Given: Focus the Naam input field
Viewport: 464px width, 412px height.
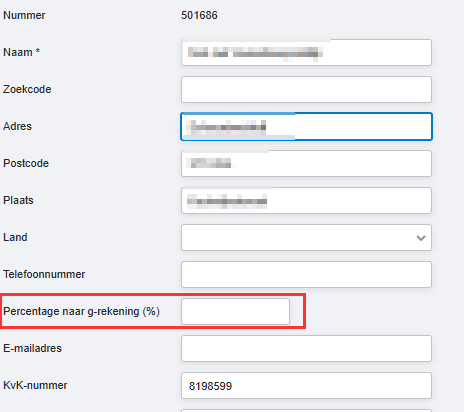Looking at the screenshot, I should [306, 52].
